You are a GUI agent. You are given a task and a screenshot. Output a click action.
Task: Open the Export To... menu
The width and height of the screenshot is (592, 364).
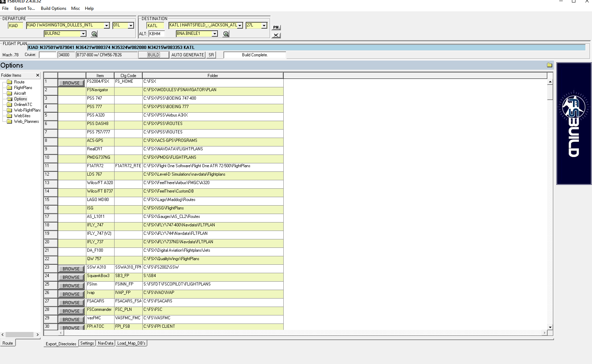pyautogui.click(x=25, y=8)
